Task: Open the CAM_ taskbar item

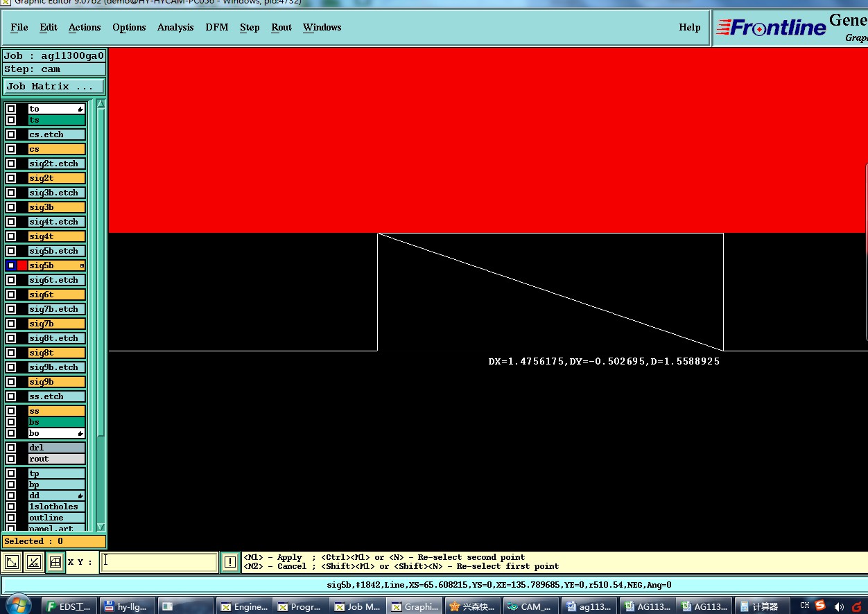Action: (530, 606)
